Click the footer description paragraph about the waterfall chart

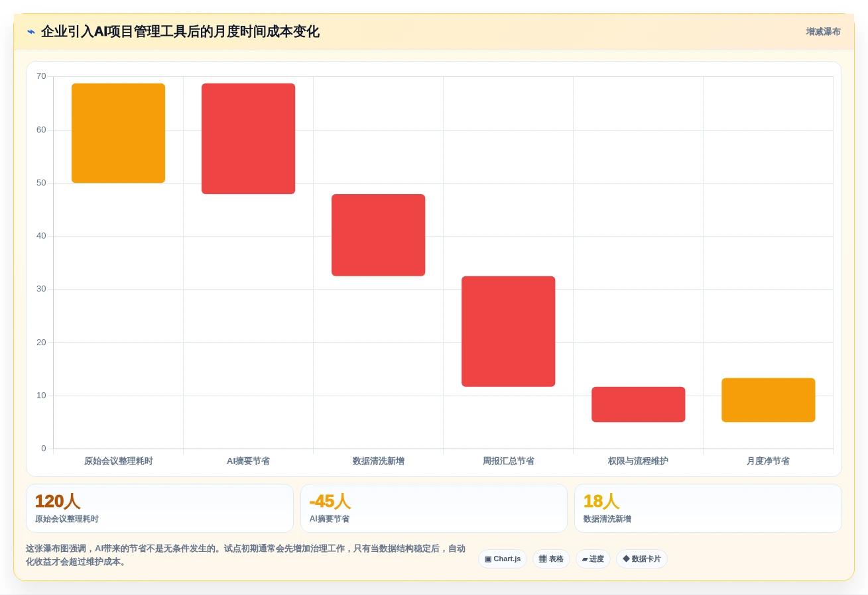(245, 555)
